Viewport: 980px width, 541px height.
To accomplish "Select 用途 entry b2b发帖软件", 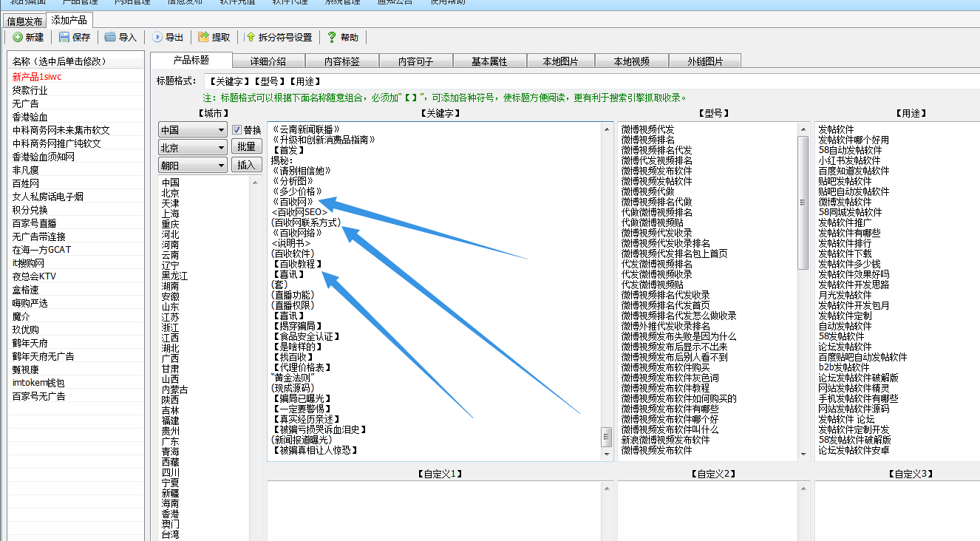I will (844, 367).
